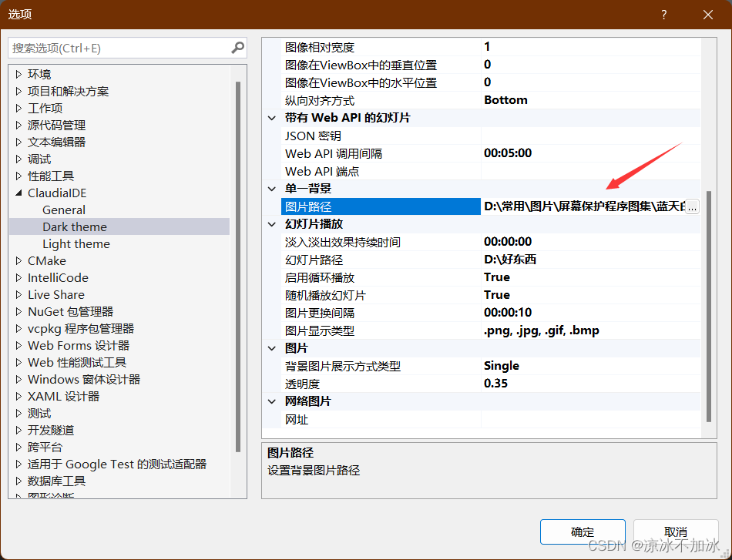The width and height of the screenshot is (732, 560).
Task: Select the Light theme tree item
Action: [x=76, y=244]
